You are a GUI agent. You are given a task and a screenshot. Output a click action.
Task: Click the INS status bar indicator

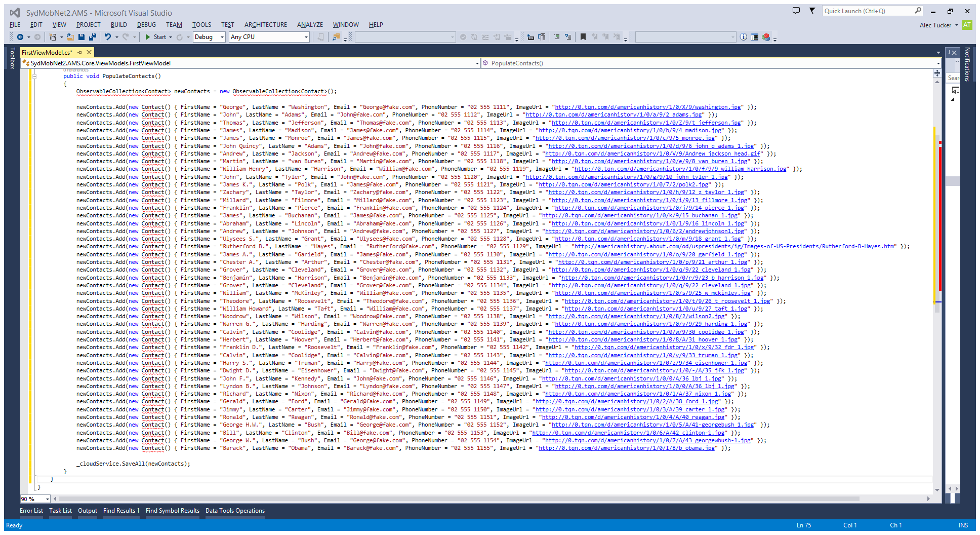click(x=963, y=525)
